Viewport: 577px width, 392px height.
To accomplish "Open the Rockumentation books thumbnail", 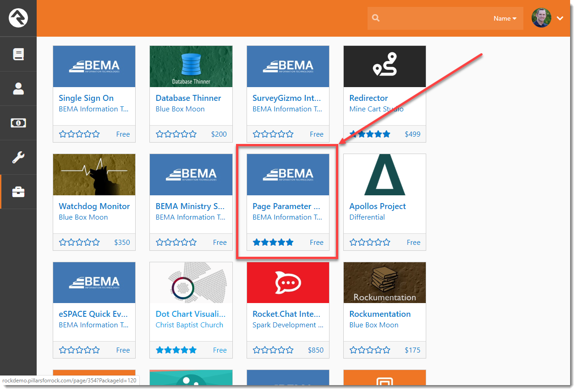I will click(385, 282).
